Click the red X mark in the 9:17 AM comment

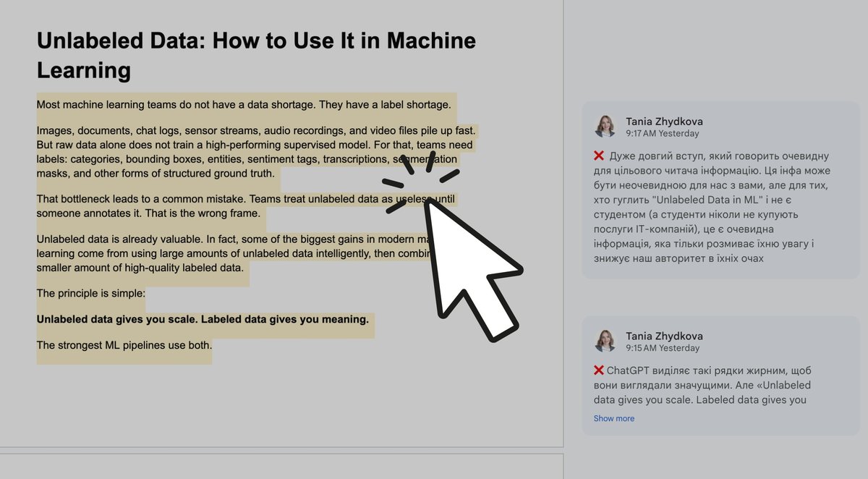click(x=599, y=156)
